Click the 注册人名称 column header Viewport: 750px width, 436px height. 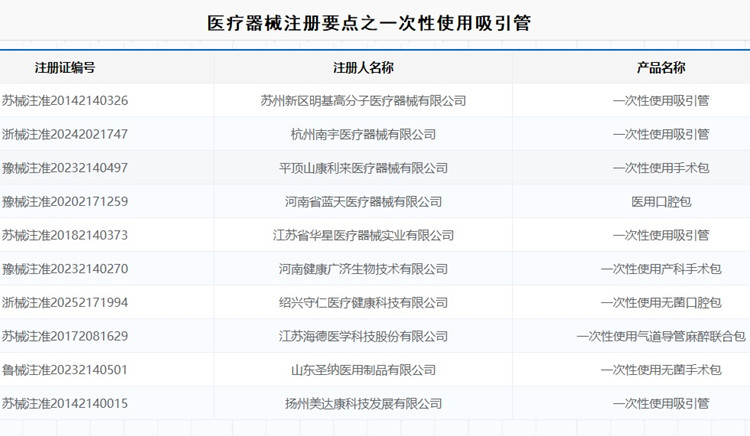pyautogui.click(x=363, y=68)
